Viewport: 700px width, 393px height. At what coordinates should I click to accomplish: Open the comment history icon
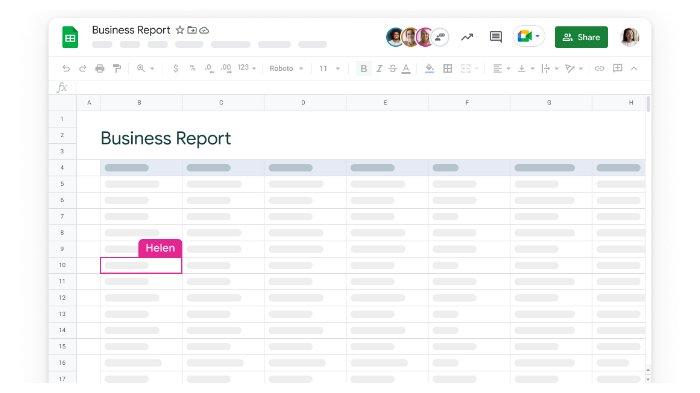pos(496,37)
